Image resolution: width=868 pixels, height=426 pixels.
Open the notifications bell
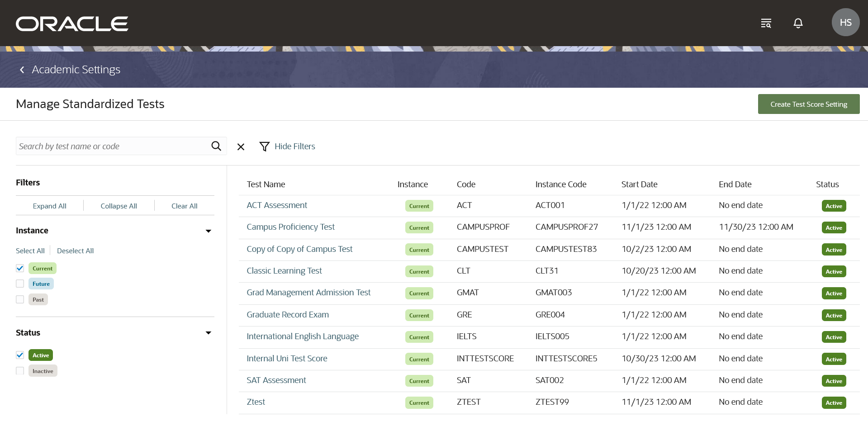click(798, 23)
